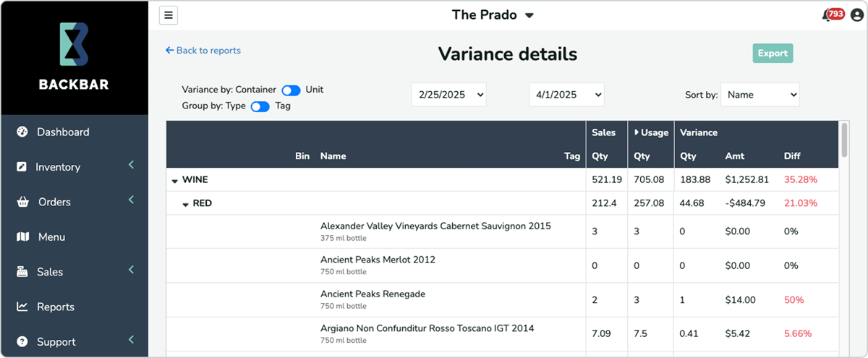This screenshot has width=868, height=358.
Task: Click the 5.66% Argiano diff value
Action: tap(797, 334)
